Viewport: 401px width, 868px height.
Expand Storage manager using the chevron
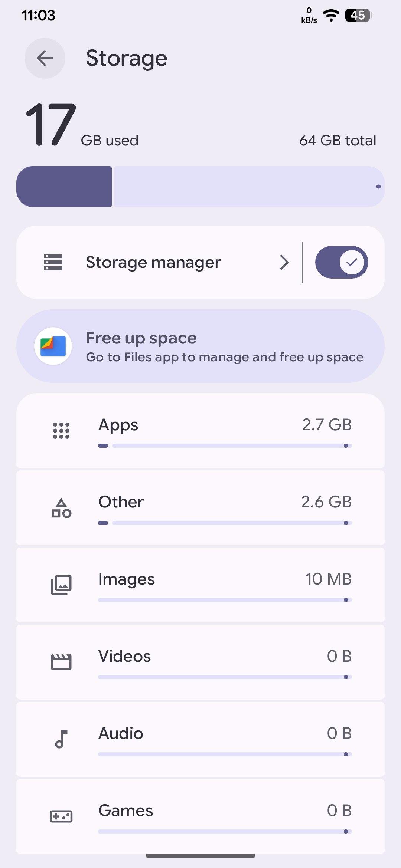(x=284, y=262)
